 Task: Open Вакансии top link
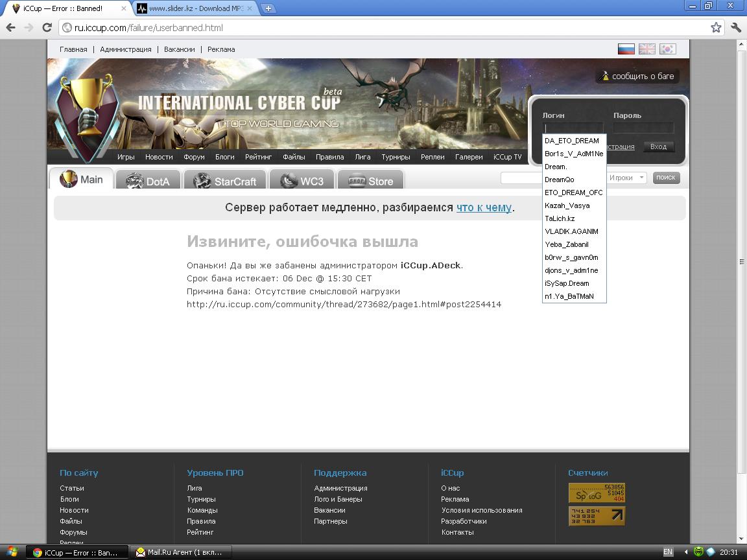(179, 49)
